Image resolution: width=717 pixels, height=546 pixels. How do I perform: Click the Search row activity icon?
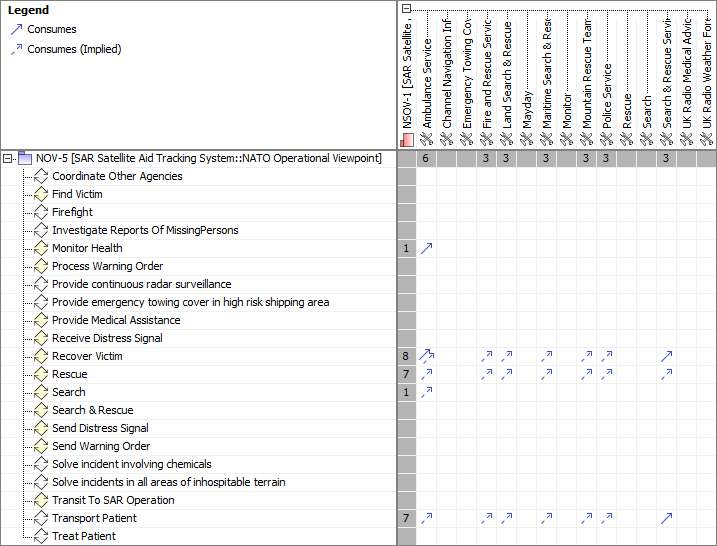click(41, 392)
